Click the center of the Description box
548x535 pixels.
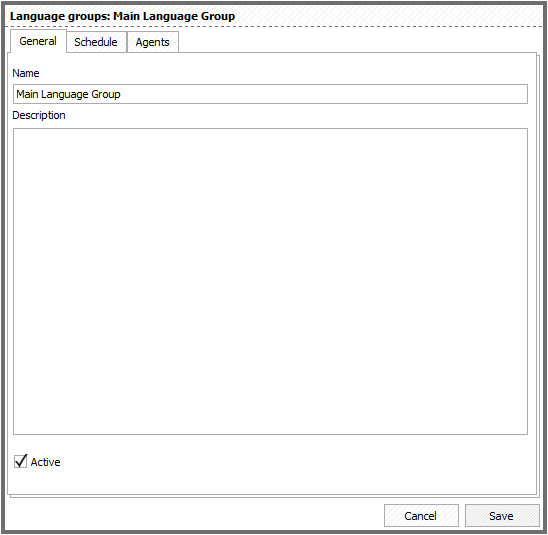tap(270, 281)
